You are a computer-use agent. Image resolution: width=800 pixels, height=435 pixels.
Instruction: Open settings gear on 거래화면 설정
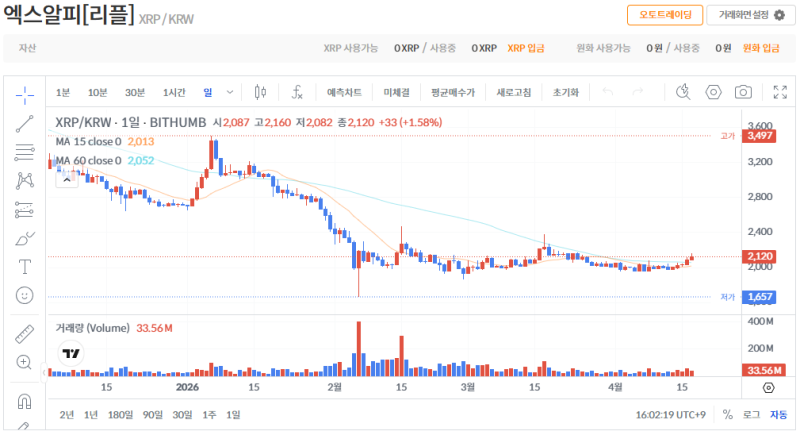click(x=779, y=15)
